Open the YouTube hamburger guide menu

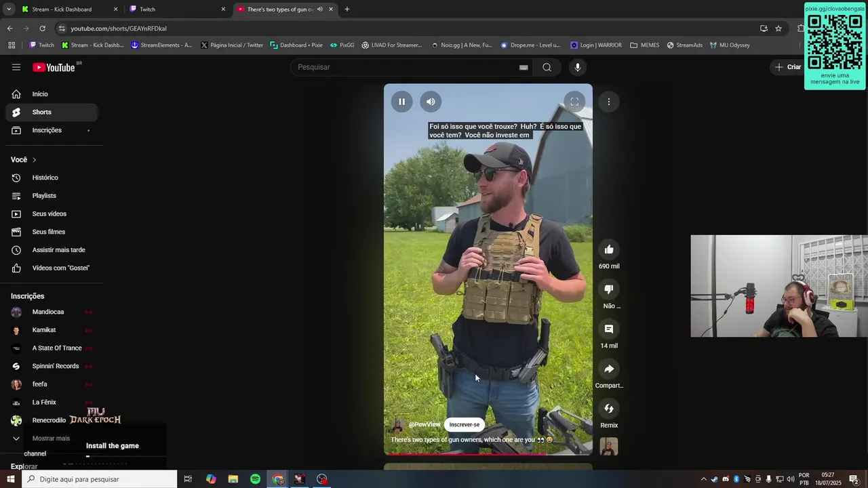click(16, 67)
